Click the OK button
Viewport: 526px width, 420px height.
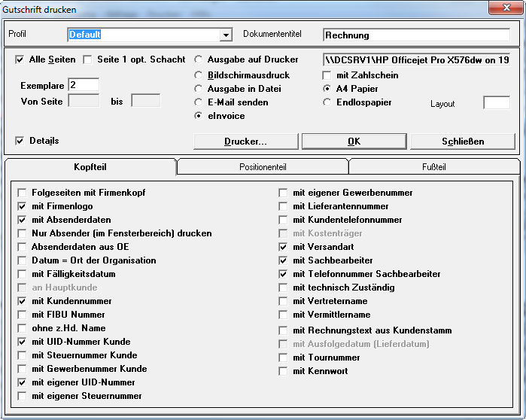point(354,141)
